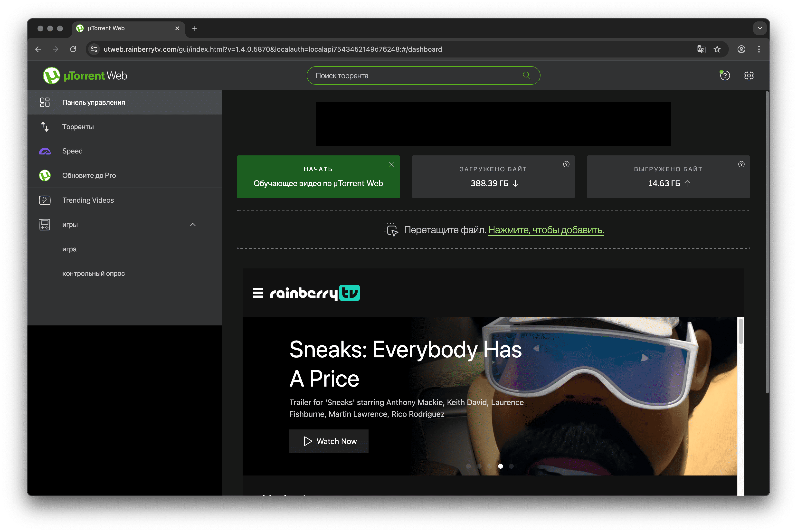The width and height of the screenshot is (797, 532).
Task: Select the fourth carousel dot
Action: coord(500,466)
